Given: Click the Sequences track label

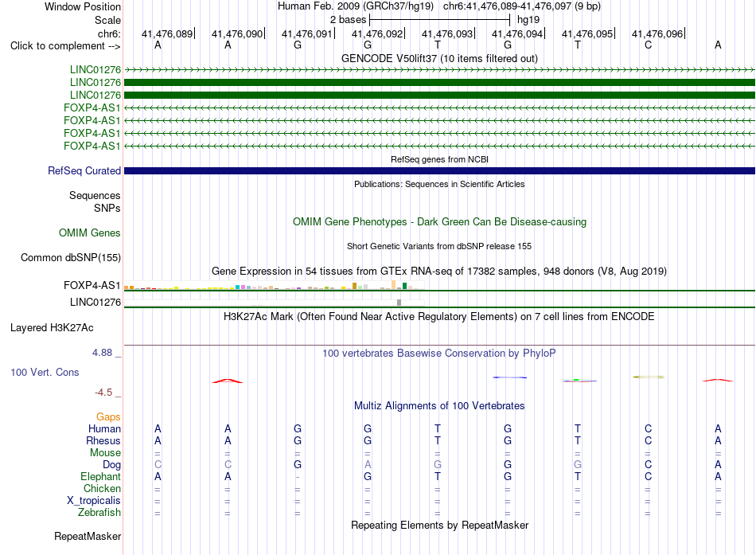Looking at the screenshot, I should pos(95,195).
